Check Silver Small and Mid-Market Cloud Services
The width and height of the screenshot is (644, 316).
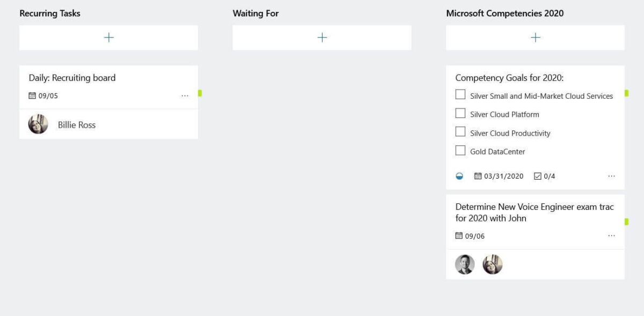pyautogui.click(x=460, y=95)
